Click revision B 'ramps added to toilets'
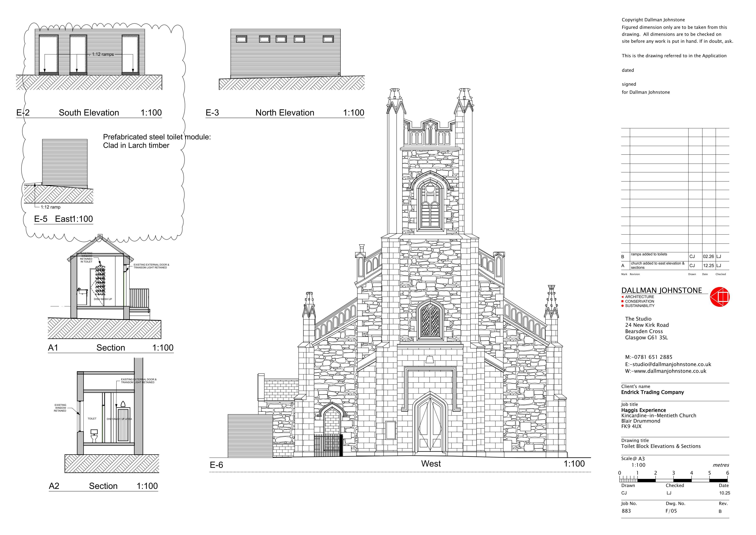This screenshot has width=756, height=535. (649, 254)
